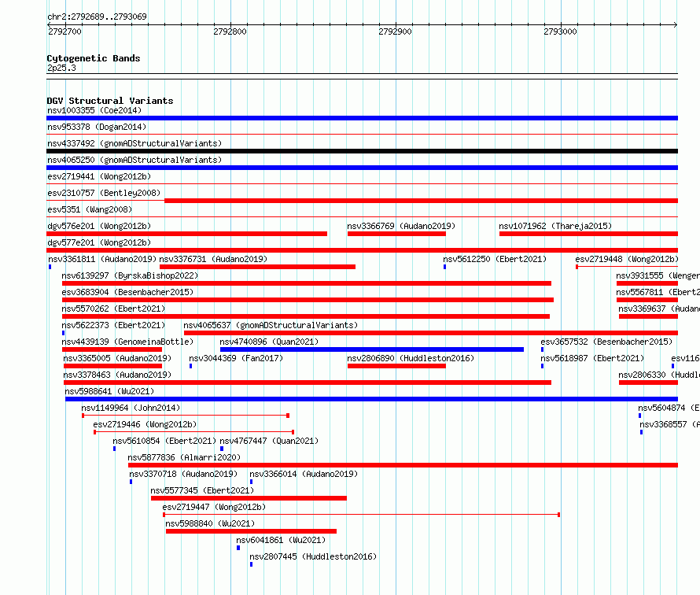Image resolution: width=700 pixels, height=595 pixels.
Task: Click the nsv3365005 (Audano2019) label
Action: [117, 358]
